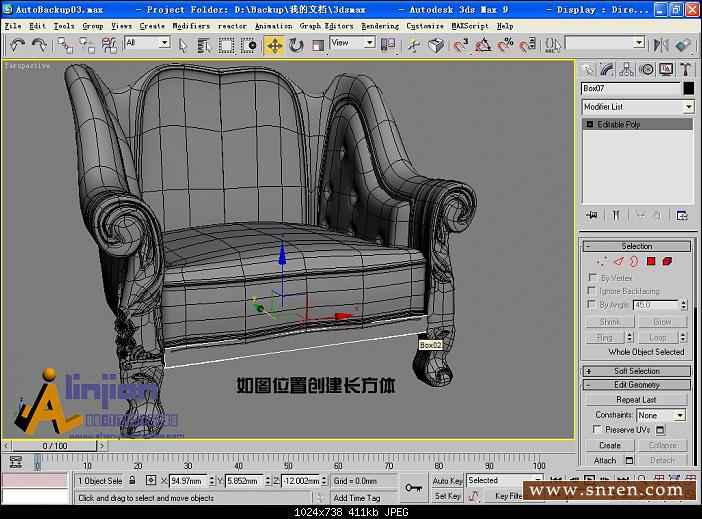This screenshot has height=519, width=702.
Task: Pin the modifier stack
Action: (592, 215)
